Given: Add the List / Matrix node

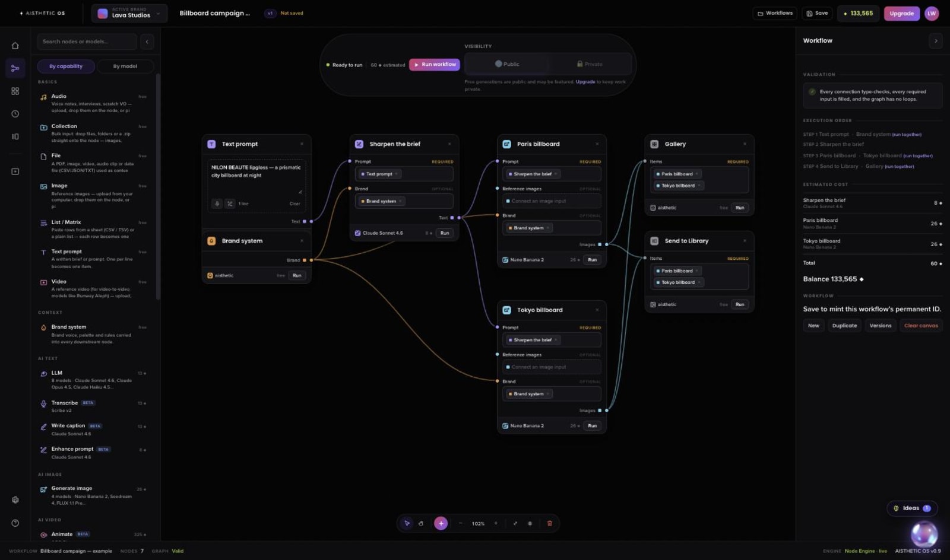Looking at the screenshot, I should [93, 229].
